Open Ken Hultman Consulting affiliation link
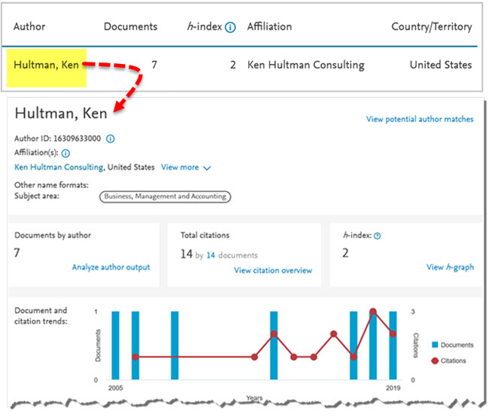 pos(59,167)
